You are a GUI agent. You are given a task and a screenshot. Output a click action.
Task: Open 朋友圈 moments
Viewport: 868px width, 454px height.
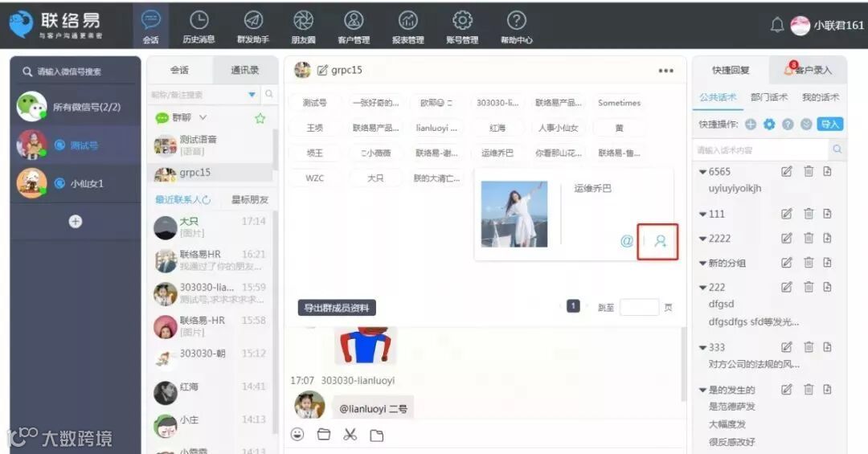pos(303,27)
